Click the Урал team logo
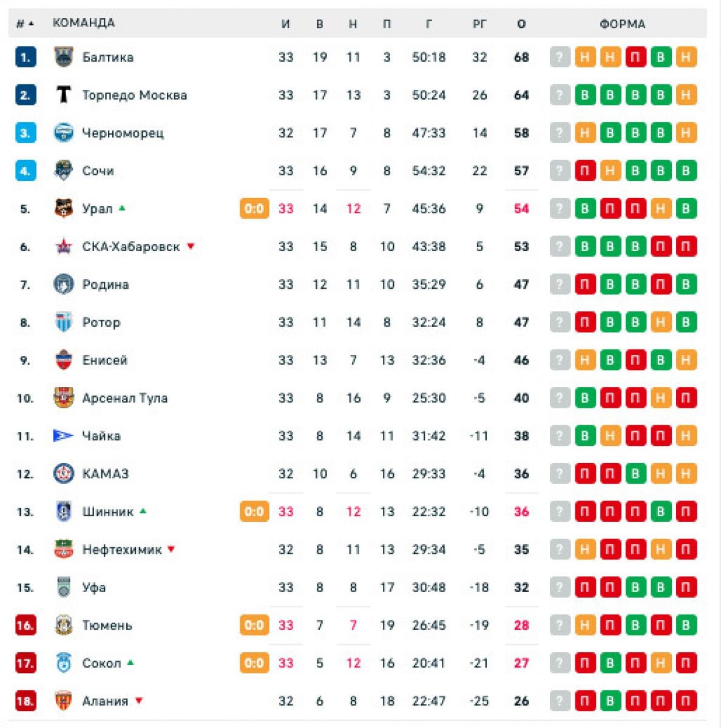The height and width of the screenshot is (728, 721). [63, 209]
